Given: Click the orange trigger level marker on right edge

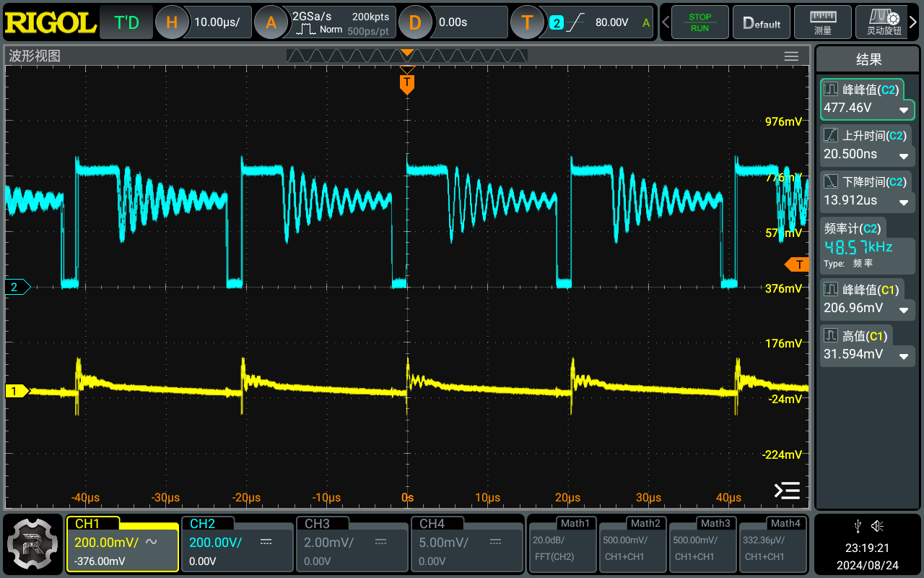Looking at the screenshot, I should click(x=797, y=264).
